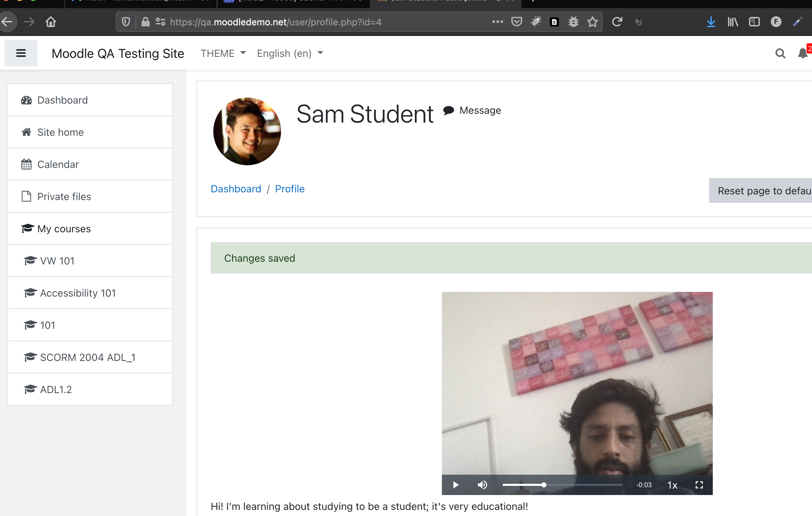Click the Sam Student heading
The image size is (812, 516).
pyautogui.click(x=365, y=114)
